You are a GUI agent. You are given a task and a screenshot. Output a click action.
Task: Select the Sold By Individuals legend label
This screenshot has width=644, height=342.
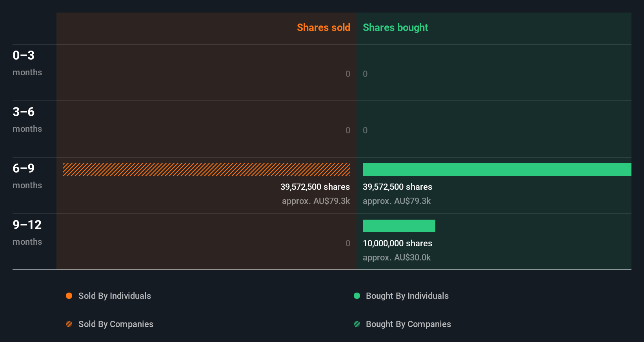115,296
